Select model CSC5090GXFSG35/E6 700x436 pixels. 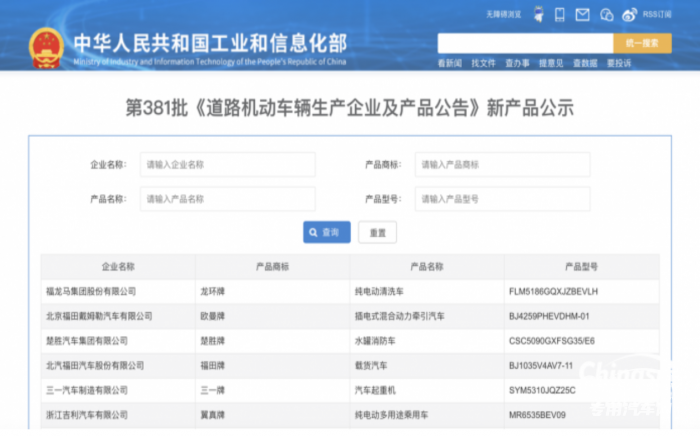coord(552,341)
